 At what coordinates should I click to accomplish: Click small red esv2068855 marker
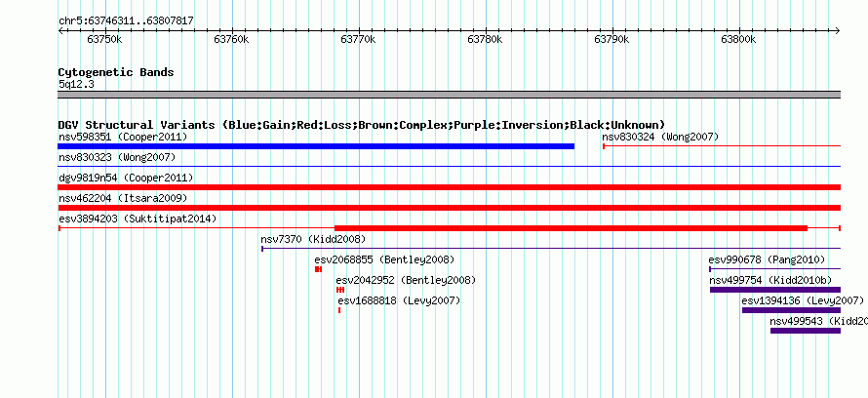(x=318, y=269)
